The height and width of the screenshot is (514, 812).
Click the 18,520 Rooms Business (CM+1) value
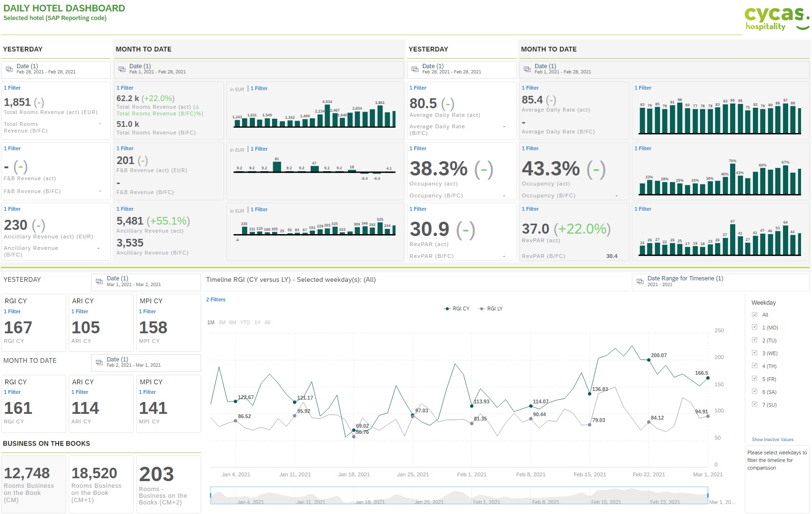[x=94, y=473]
